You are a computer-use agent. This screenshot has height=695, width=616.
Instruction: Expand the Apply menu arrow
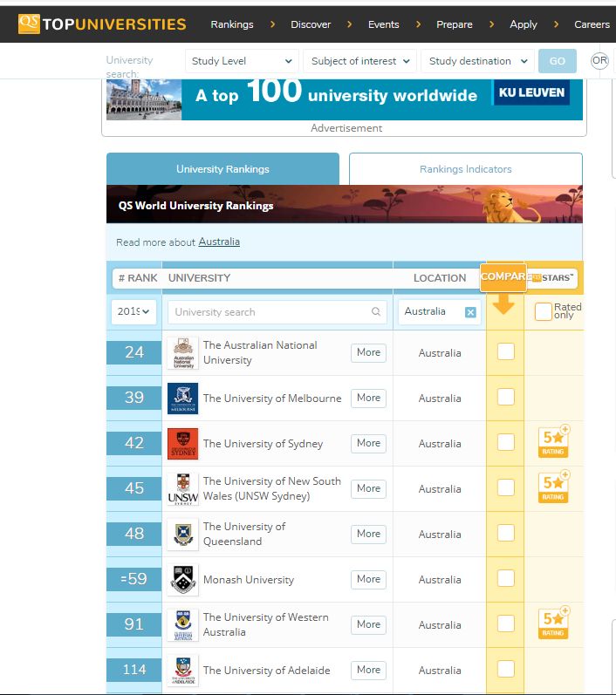coord(556,24)
